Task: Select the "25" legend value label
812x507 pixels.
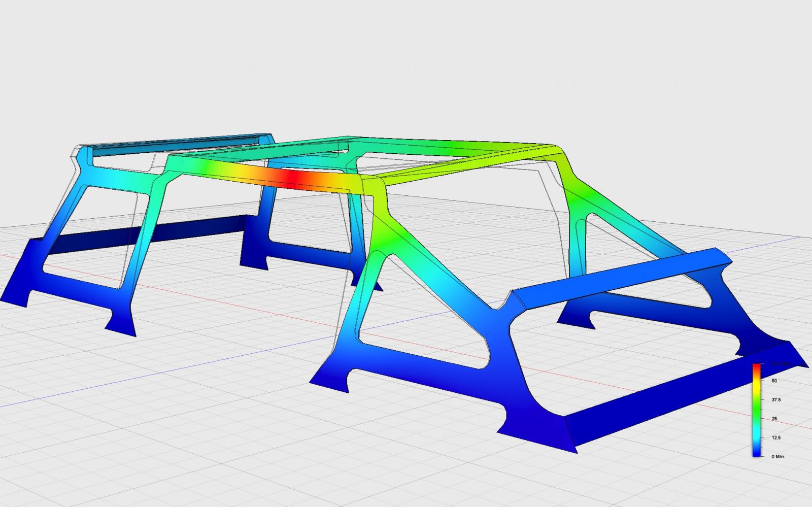Action: click(774, 419)
